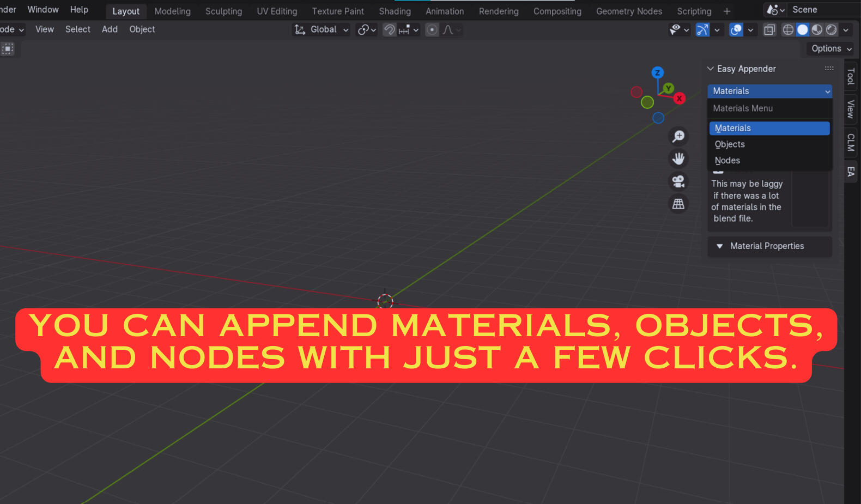861x504 pixels.
Task: Choose Objects from Easy Appender list
Action: tap(730, 144)
